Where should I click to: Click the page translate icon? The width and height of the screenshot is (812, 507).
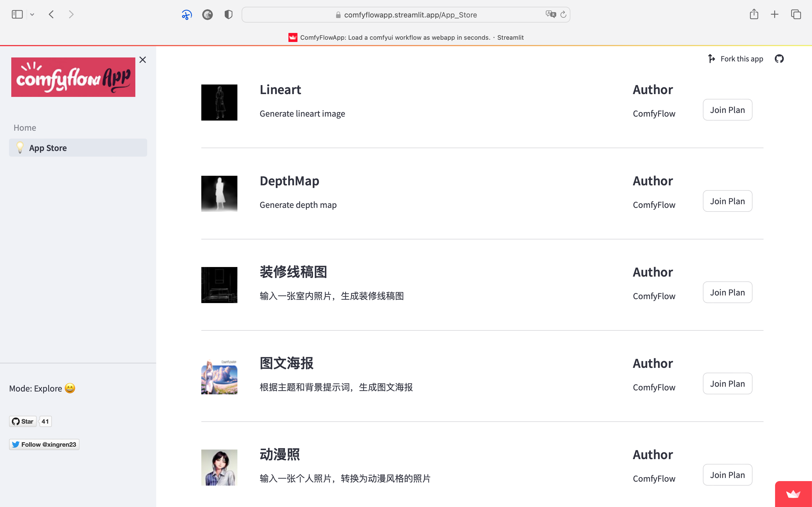tap(550, 14)
